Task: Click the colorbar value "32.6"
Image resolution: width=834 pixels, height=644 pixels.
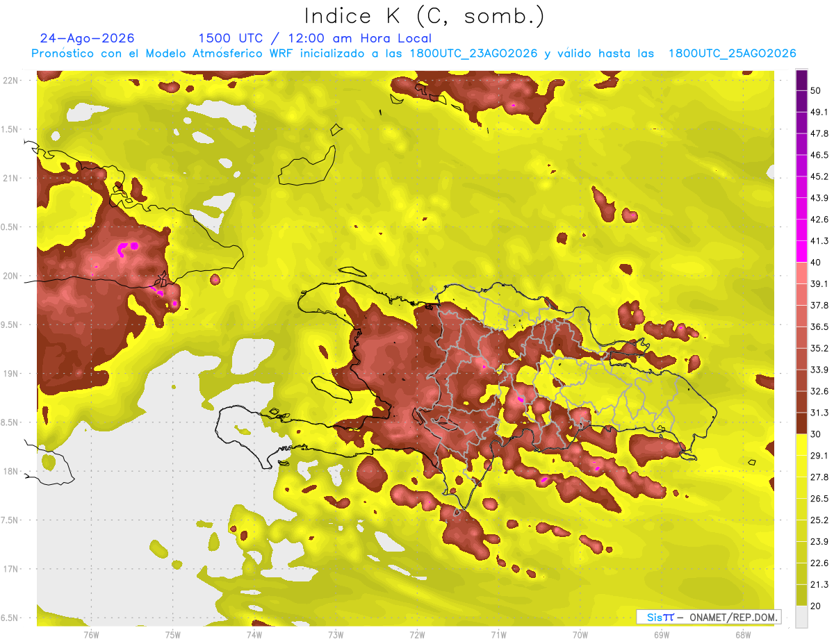Action: pyautogui.click(x=819, y=391)
